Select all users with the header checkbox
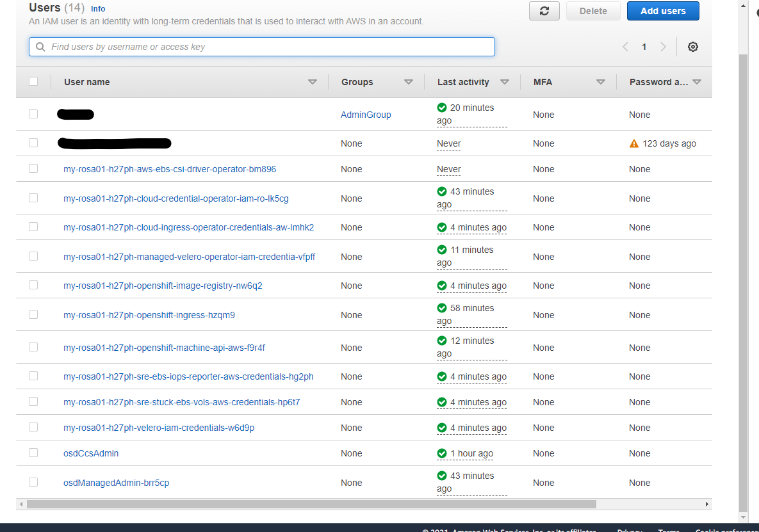759x532 pixels. 33,81
